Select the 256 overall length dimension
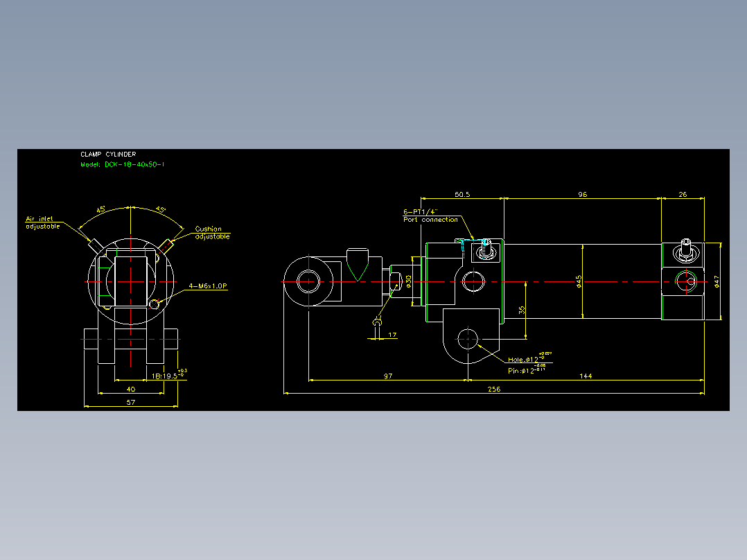The width and height of the screenshot is (747, 560). coord(494,389)
